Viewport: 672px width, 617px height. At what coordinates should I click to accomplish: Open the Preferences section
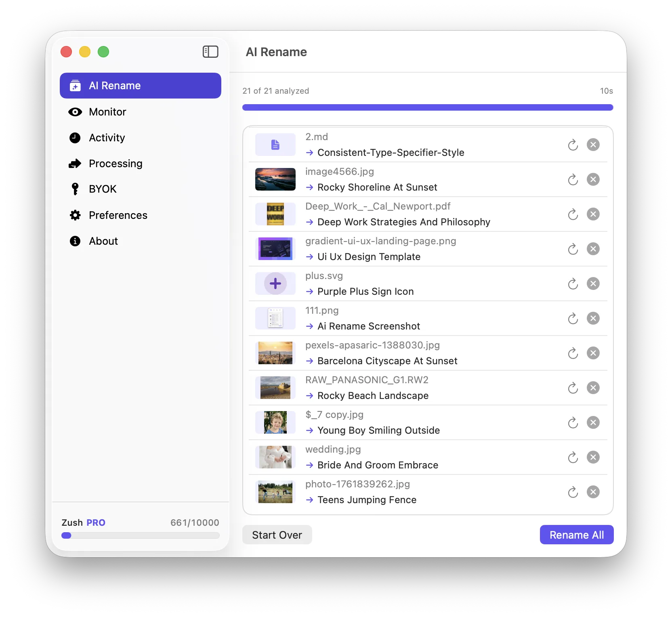point(118,215)
